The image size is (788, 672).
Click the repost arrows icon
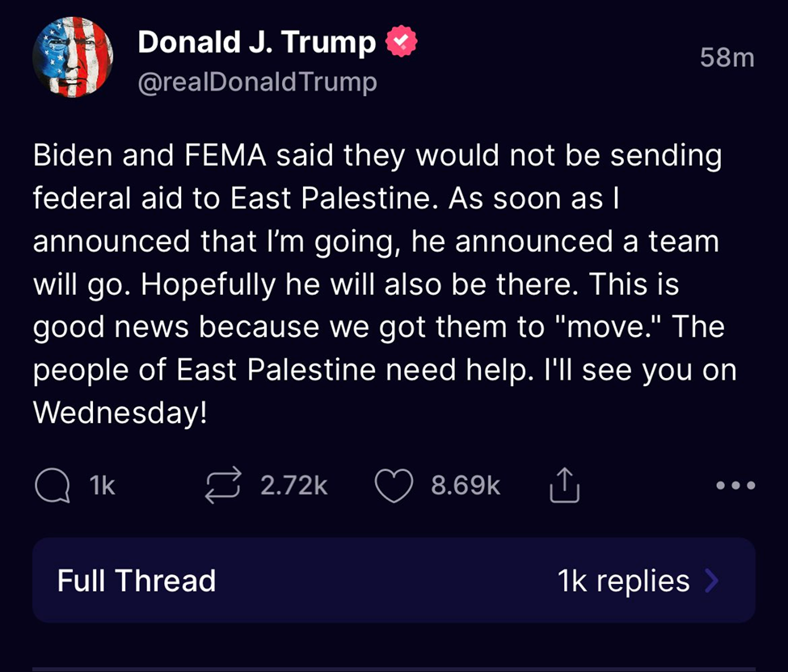coord(223,486)
